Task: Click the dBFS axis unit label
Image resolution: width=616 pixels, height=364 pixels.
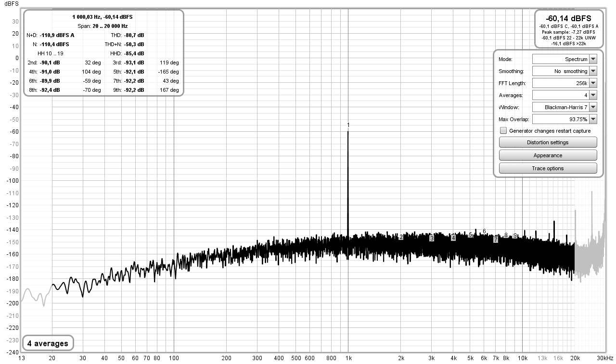Action: click(11, 3)
